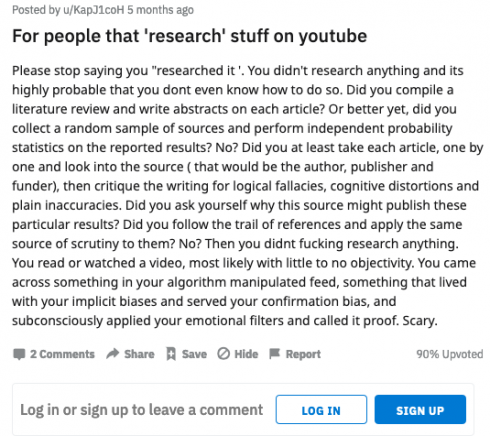490x436 pixels.
Task: Select the 'Share' text label
Action: pos(139,354)
